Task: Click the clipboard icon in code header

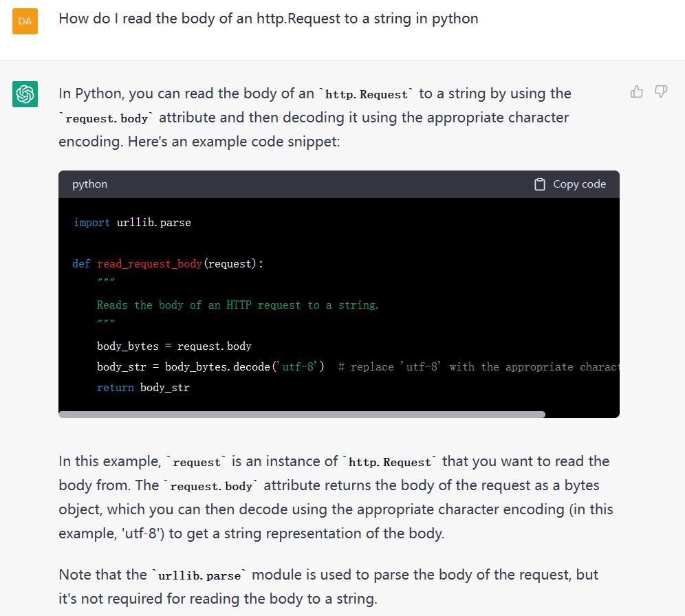Action: (540, 184)
